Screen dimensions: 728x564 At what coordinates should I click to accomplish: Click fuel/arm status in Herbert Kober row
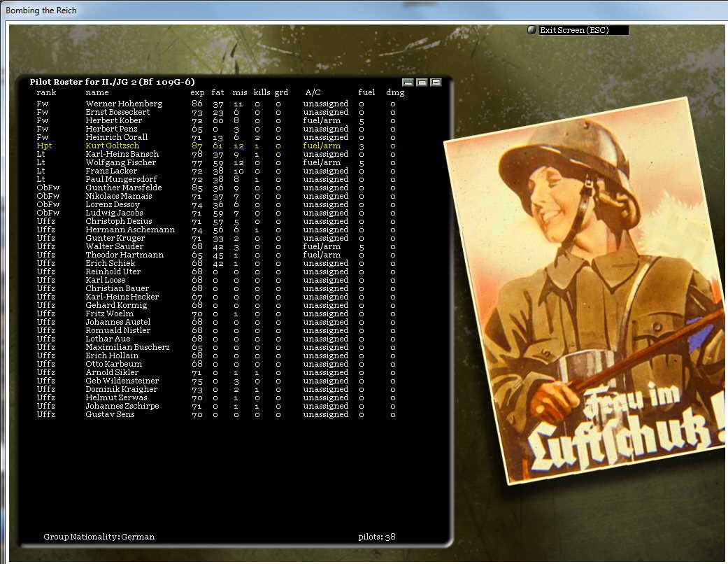(x=322, y=120)
